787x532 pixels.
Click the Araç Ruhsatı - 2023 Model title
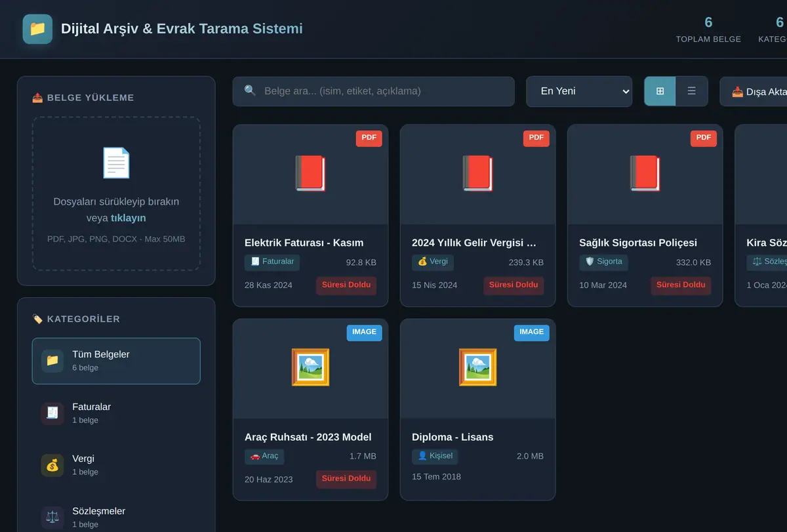308,437
